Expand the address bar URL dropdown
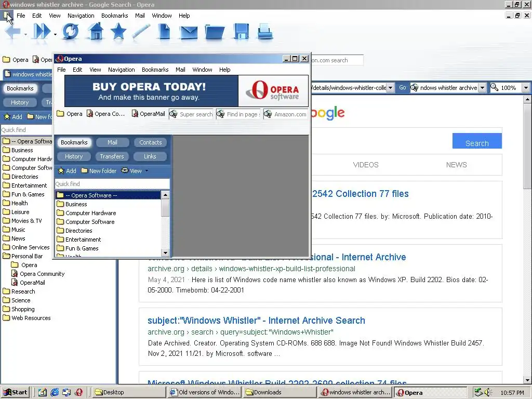Screen dimensions: 532x399 point(391,87)
